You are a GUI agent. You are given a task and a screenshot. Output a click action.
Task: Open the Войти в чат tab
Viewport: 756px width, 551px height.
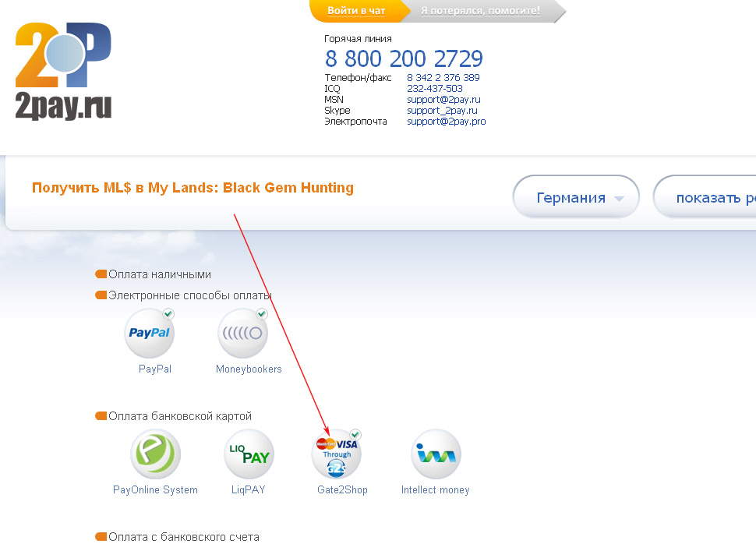point(356,11)
